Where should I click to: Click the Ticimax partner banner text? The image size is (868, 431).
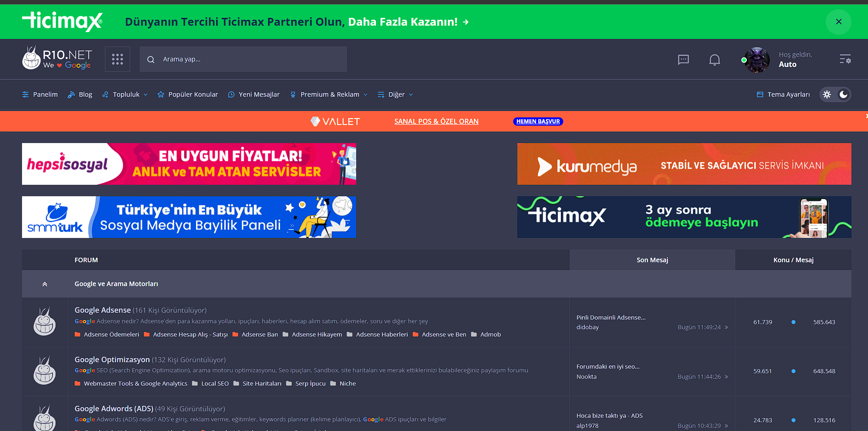click(x=297, y=22)
